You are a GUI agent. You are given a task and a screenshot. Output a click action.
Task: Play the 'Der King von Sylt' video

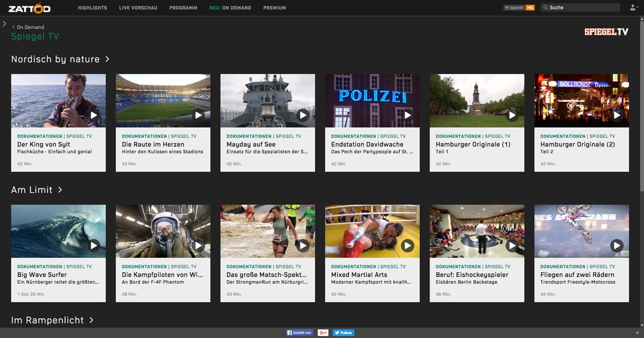[94, 115]
